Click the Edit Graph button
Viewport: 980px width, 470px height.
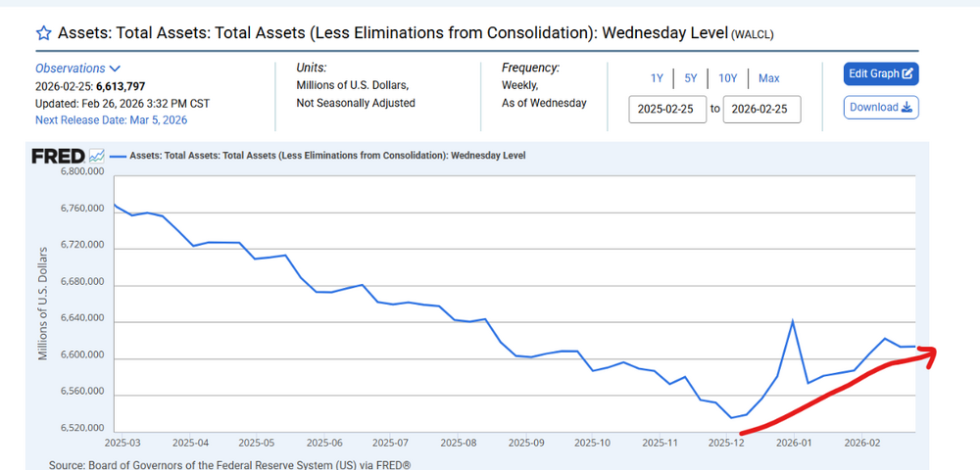(881, 73)
